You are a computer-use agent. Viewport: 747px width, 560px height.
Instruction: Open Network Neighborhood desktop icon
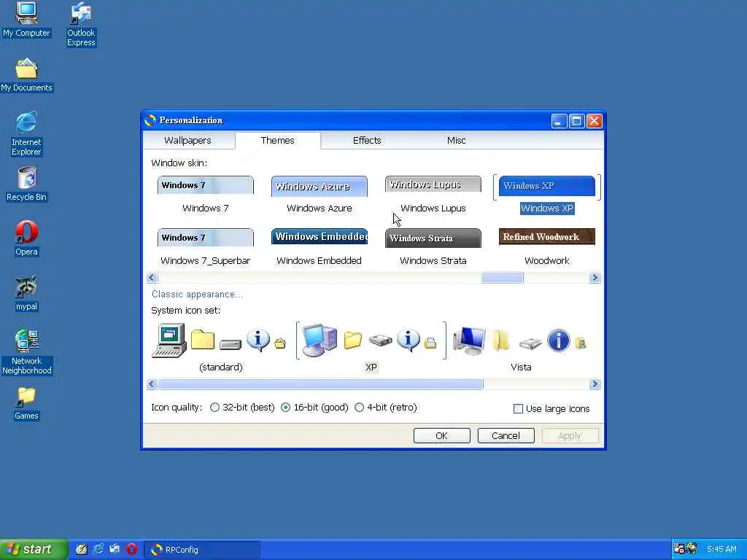pyautogui.click(x=26, y=352)
